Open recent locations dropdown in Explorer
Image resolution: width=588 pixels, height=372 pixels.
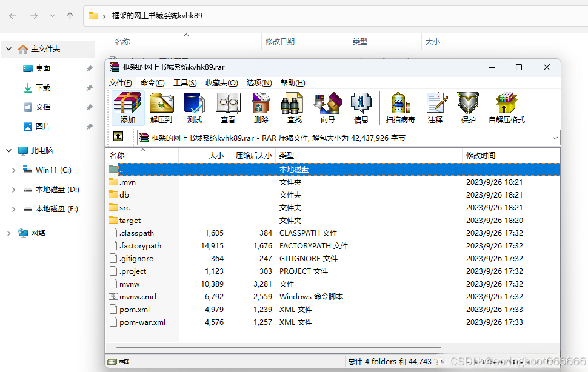click(52, 16)
